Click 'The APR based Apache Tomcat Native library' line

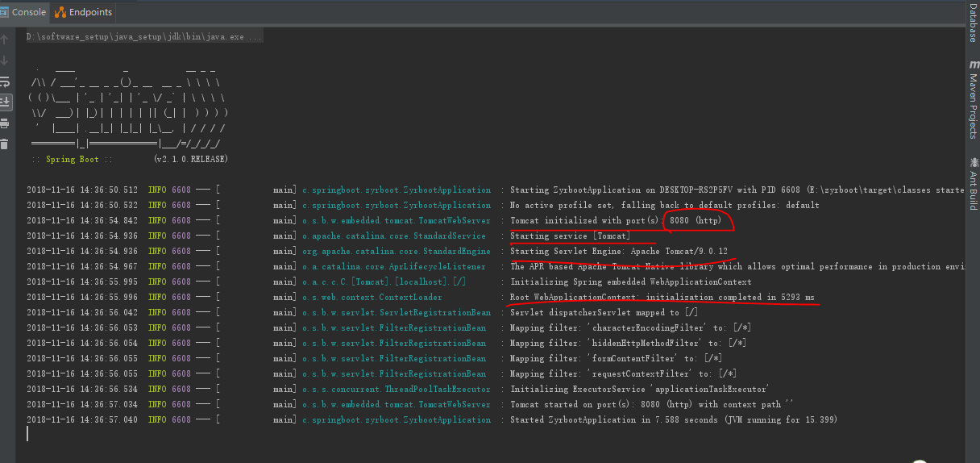pos(737,267)
